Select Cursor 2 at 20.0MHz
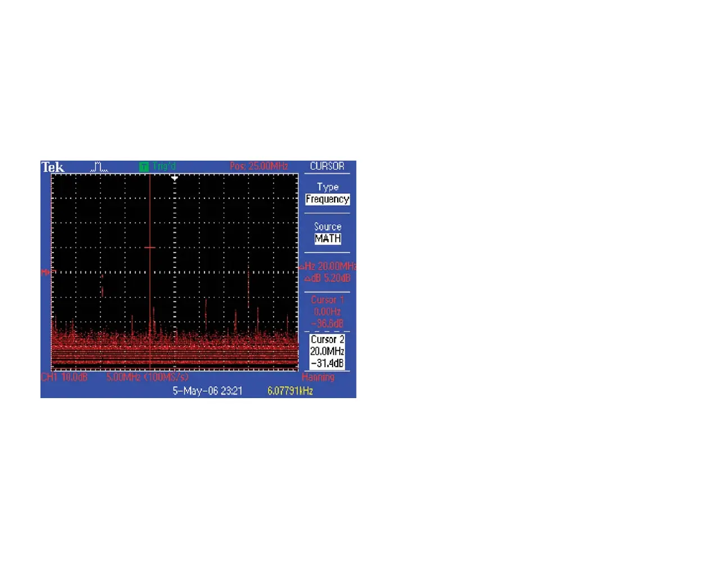The width and height of the screenshot is (728, 566). [x=327, y=351]
